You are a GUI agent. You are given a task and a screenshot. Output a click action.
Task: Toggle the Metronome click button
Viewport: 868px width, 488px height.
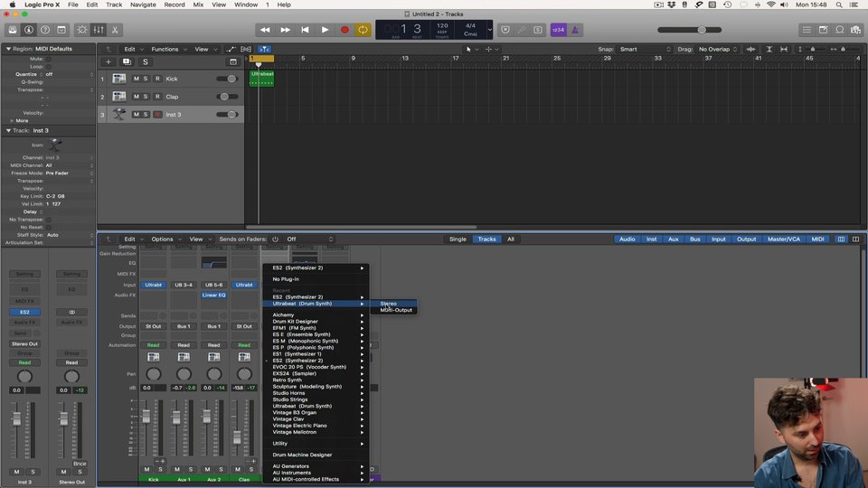tap(575, 30)
